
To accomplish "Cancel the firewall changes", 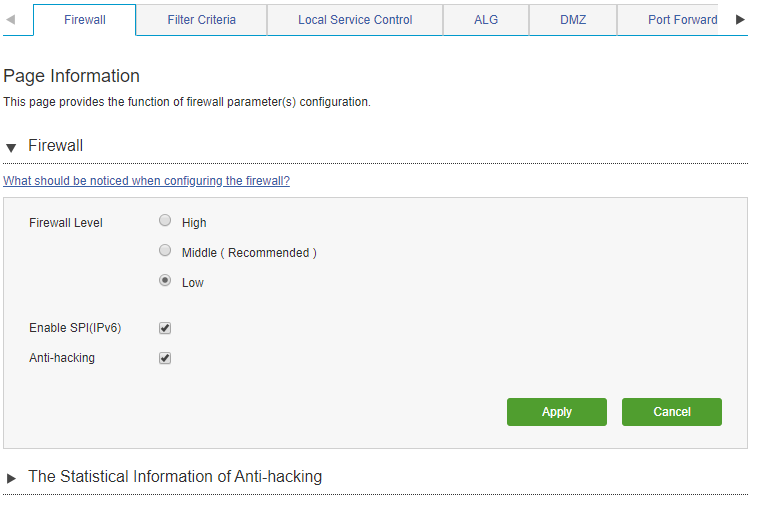I will 672,412.
